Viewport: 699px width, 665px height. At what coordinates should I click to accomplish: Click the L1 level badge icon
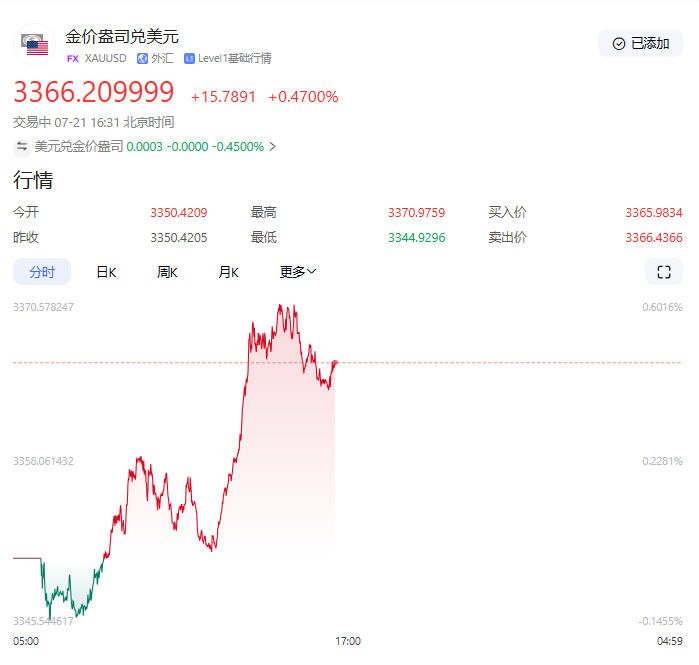[189, 59]
